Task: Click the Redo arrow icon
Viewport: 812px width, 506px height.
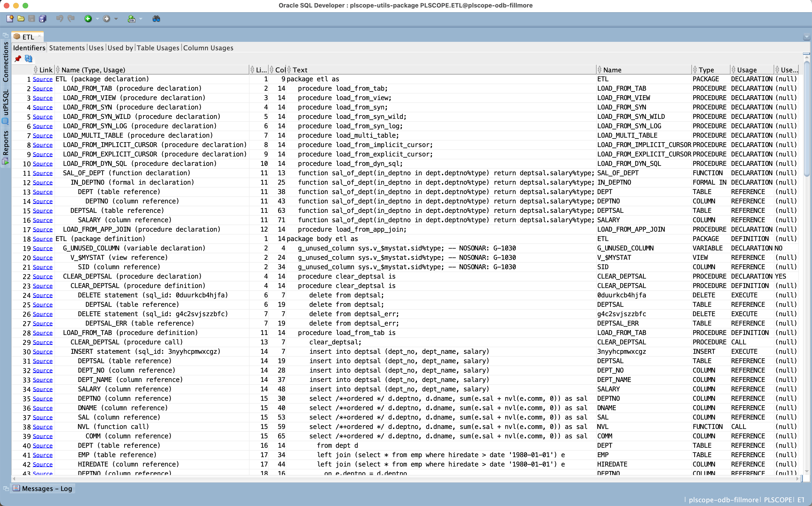Action: pos(71,19)
